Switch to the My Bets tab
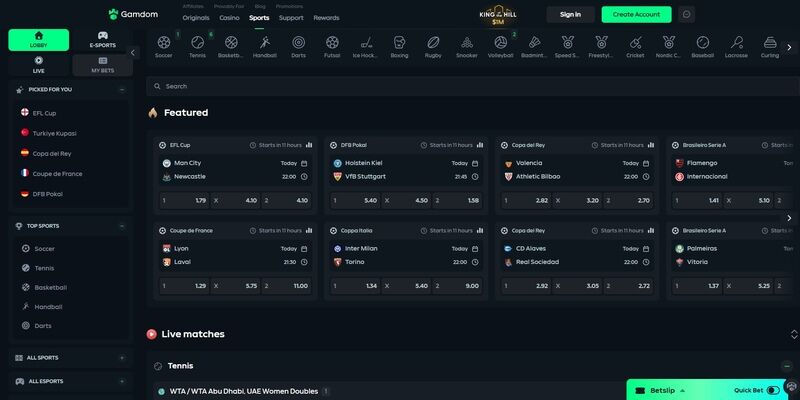This screenshot has height=400, width=800. click(103, 65)
